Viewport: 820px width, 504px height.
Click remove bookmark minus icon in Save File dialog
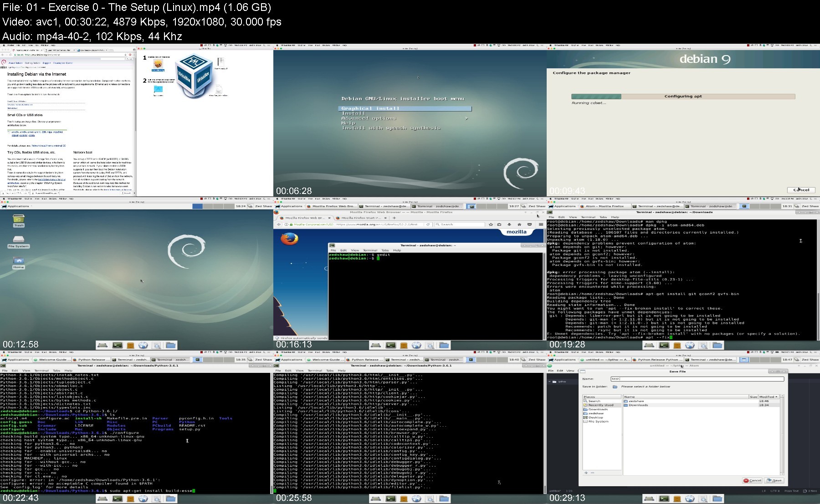tap(594, 473)
